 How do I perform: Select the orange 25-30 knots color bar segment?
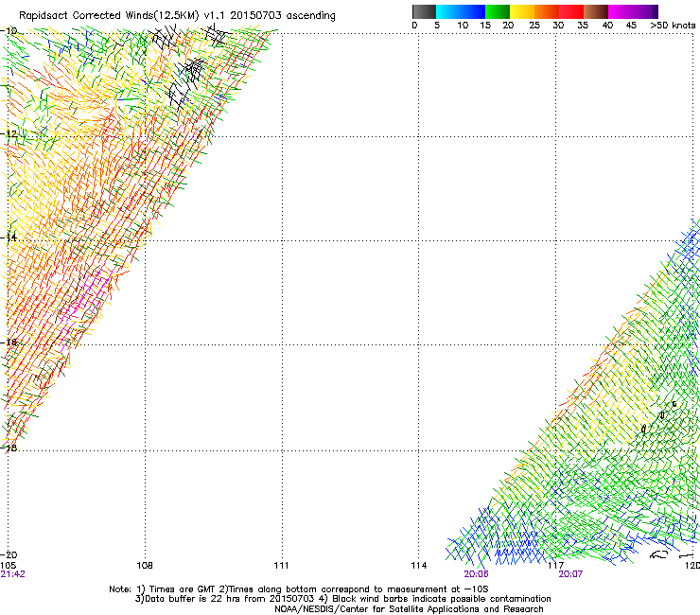[x=547, y=11]
